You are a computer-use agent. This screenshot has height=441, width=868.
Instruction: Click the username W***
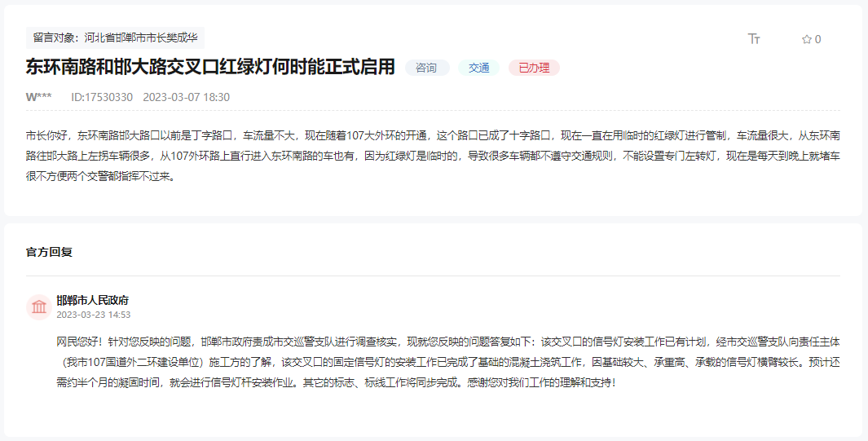(x=39, y=97)
